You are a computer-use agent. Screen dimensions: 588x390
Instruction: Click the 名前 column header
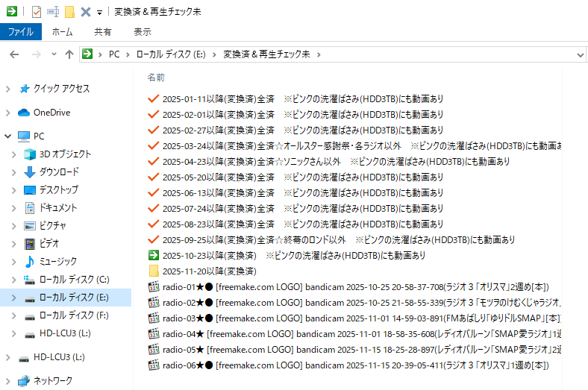coord(156,77)
